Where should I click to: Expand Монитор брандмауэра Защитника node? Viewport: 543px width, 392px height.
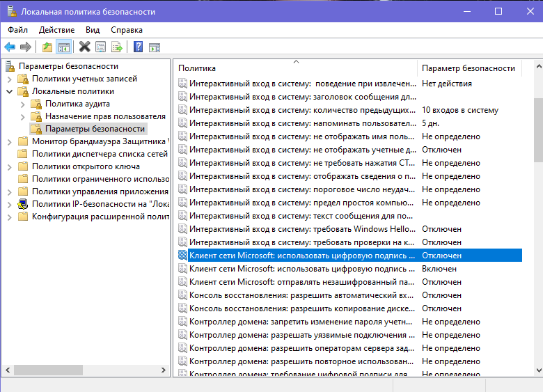tap(10, 141)
